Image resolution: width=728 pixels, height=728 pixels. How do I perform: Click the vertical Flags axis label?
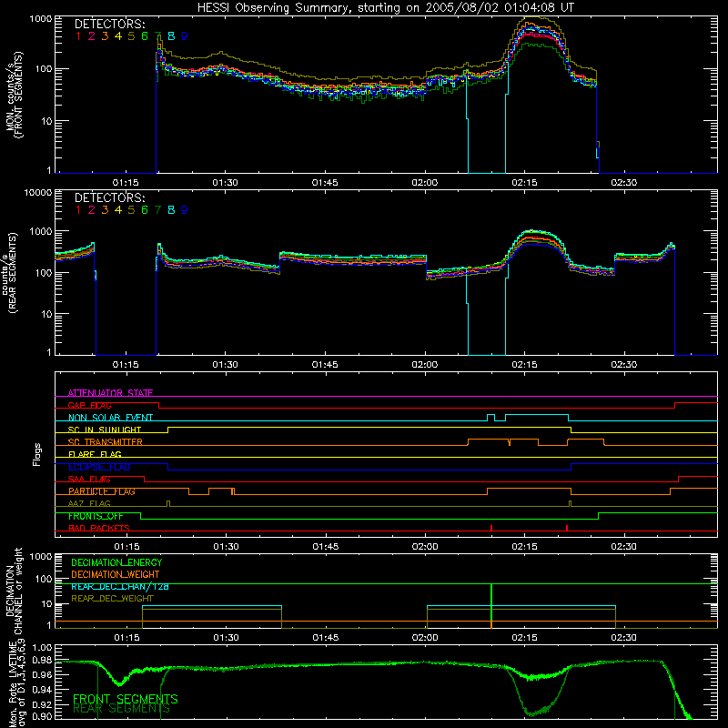(x=37, y=454)
